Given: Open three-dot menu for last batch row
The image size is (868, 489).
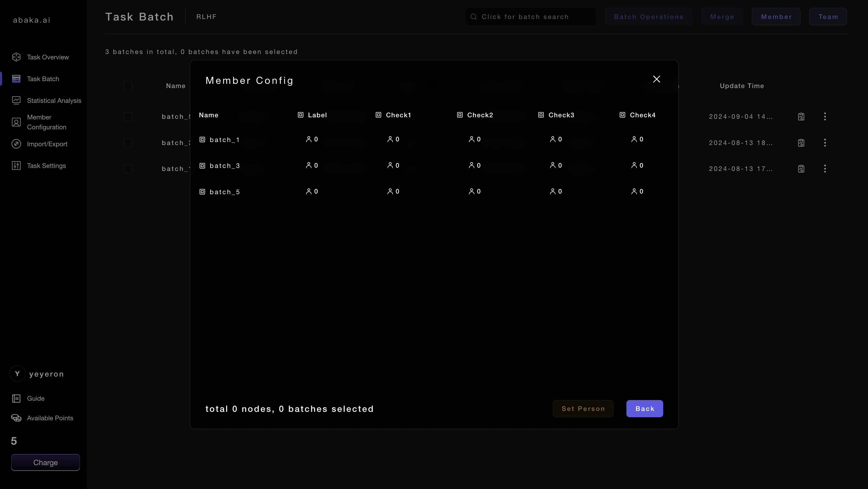Looking at the screenshot, I should pos(825,169).
